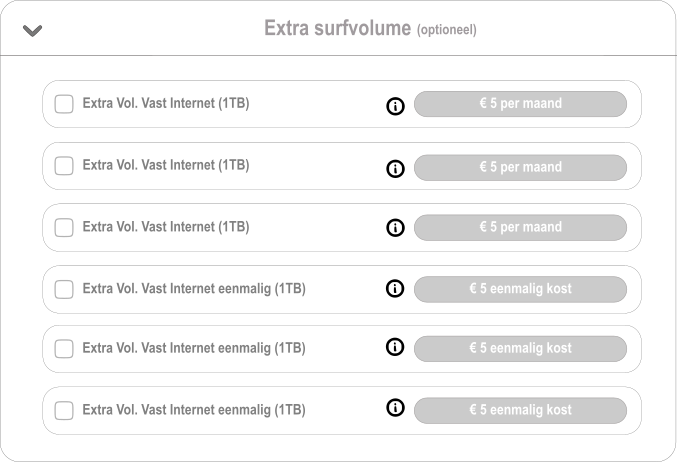Select the last € 5 eenmalig kost button
Image resolution: width=677 pixels, height=462 pixels.
point(520,411)
